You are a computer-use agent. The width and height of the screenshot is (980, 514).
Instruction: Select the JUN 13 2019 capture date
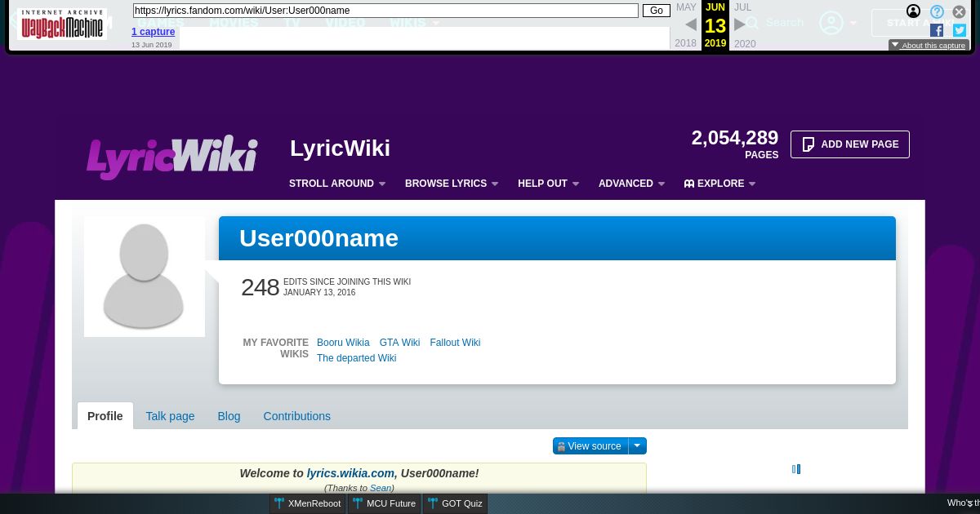coord(715,25)
